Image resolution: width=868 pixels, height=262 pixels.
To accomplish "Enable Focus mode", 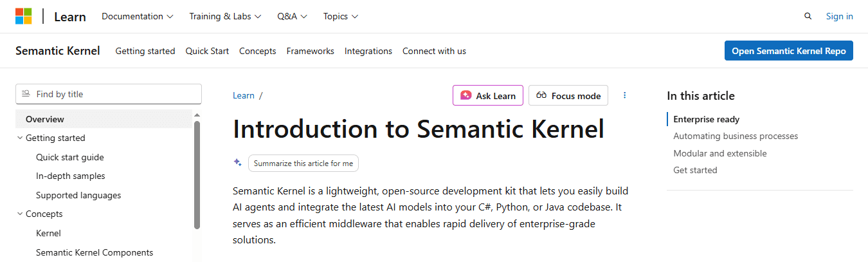I will coord(568,95).
